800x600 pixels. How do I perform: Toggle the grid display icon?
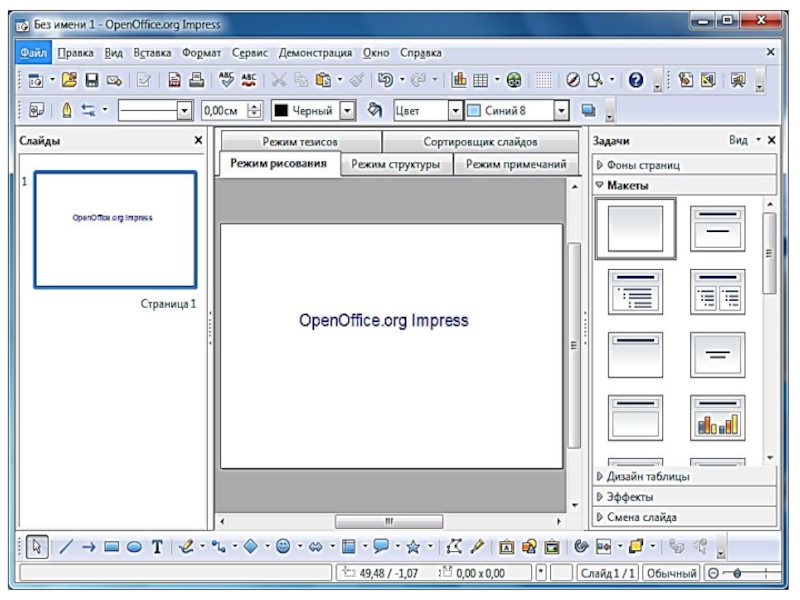(544, 79)
